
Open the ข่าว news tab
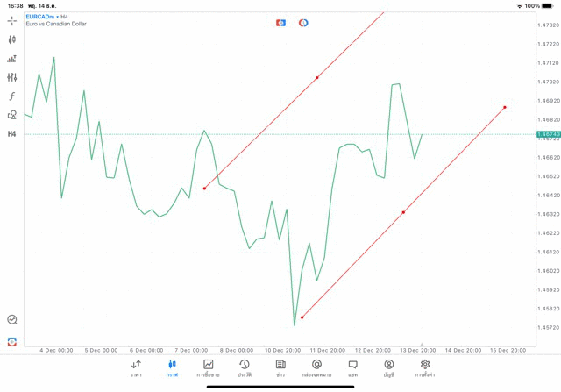pyautogui.click(x=280, y=368)
